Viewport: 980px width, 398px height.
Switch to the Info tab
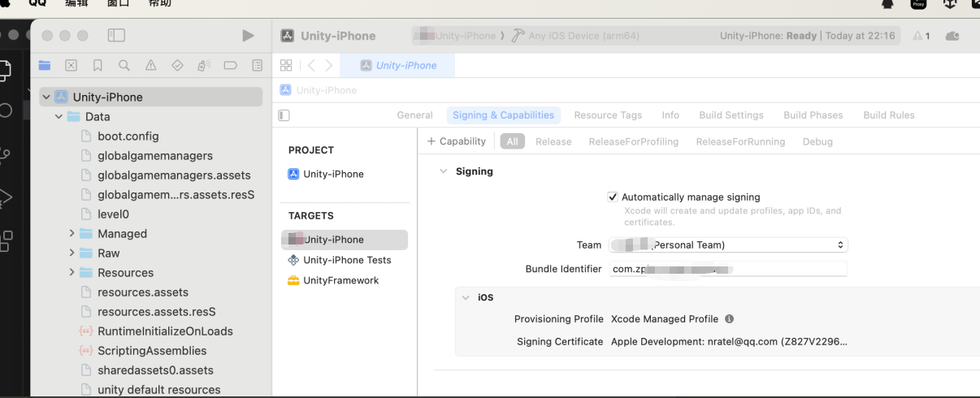670,115
